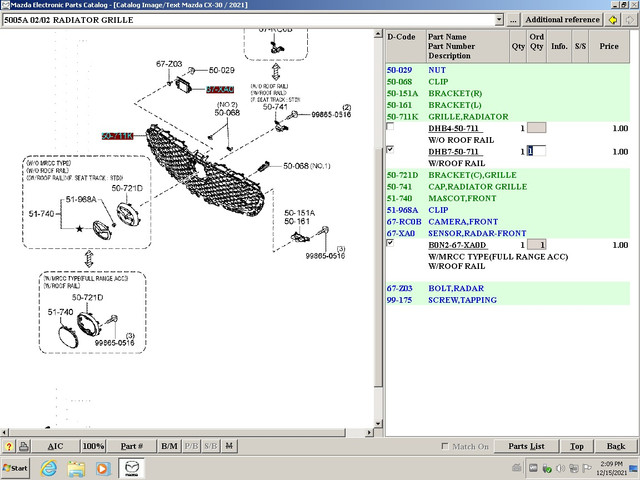The width and height of the screenshot is (640, 480).
Task: Click the ellipsis button beside the section dropdown
Action: point(513,20)
